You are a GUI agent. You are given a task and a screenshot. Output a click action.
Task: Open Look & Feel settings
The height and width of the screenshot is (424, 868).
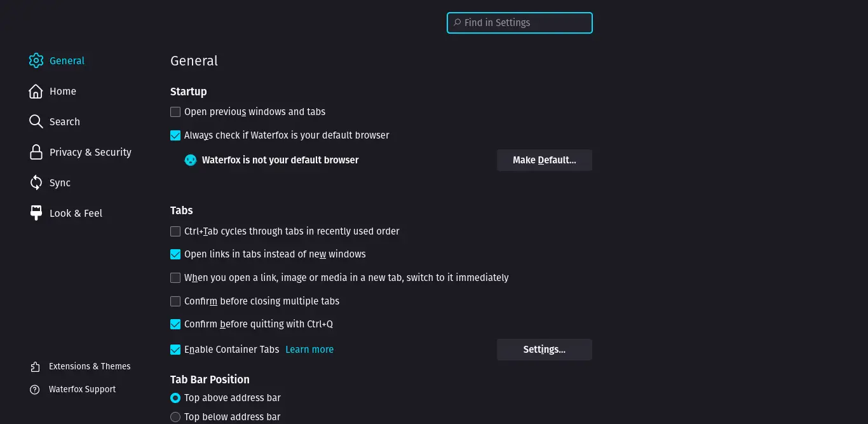pos(76,214)
